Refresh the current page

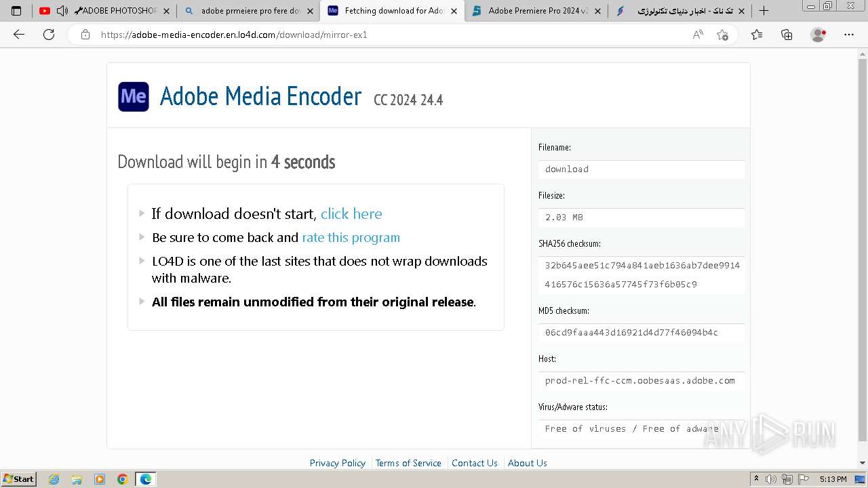tap(49, 35)
